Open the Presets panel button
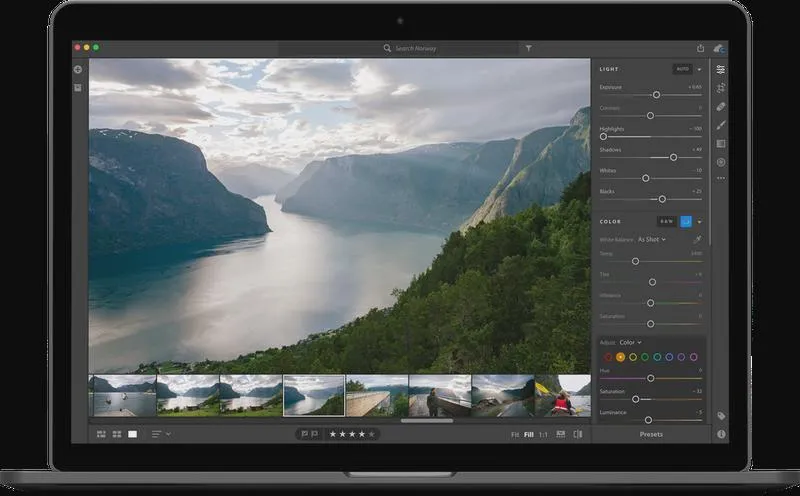The width and height of the screenshot is (800, 496). point(651,434)
